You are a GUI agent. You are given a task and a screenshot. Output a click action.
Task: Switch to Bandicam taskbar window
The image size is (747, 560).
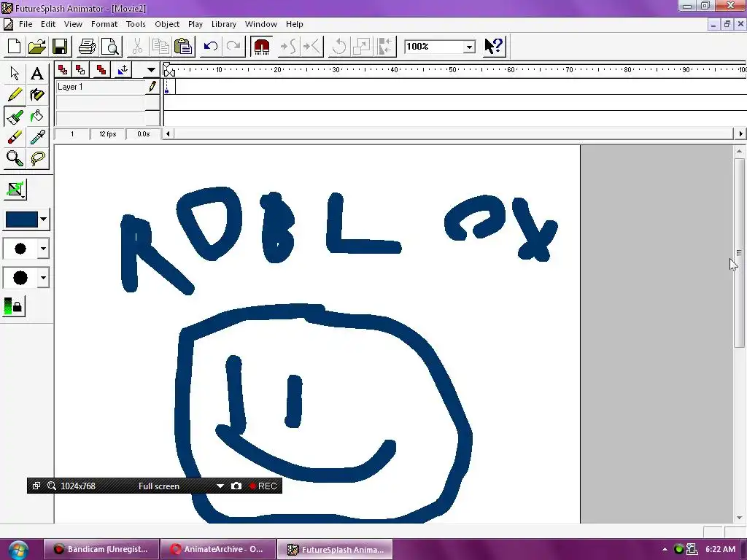point(101,550)
